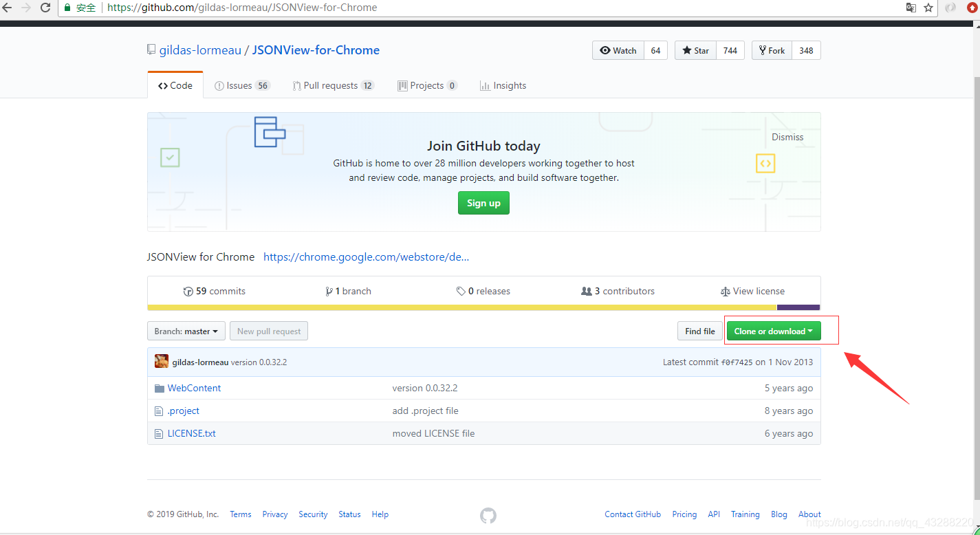Bookmark page with the star icon
980x535 pixels.
click(928, 8)
